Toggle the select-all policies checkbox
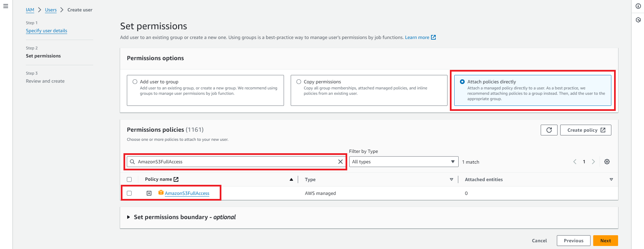644x249 pixels. pyautogui.click(x=129, y=179)
